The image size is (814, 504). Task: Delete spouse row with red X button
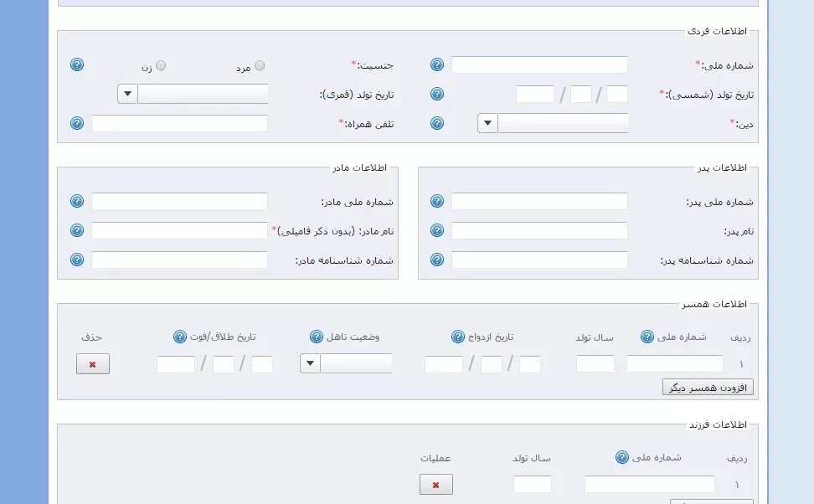click(x=93, y=364)
